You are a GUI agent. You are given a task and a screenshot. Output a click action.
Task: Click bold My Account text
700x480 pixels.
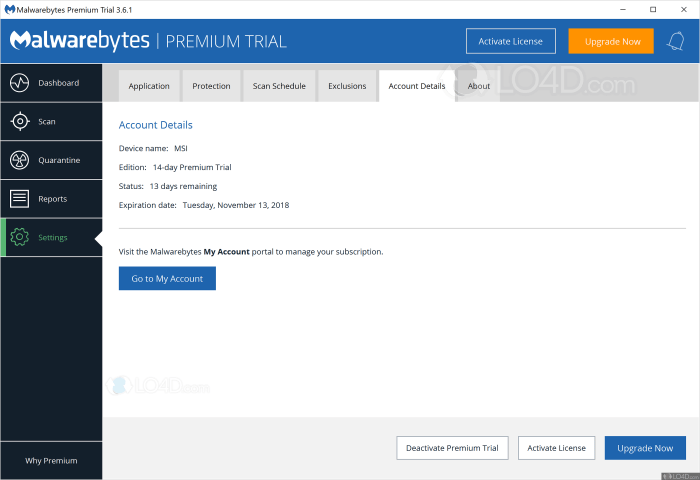[x=226, y=252]
